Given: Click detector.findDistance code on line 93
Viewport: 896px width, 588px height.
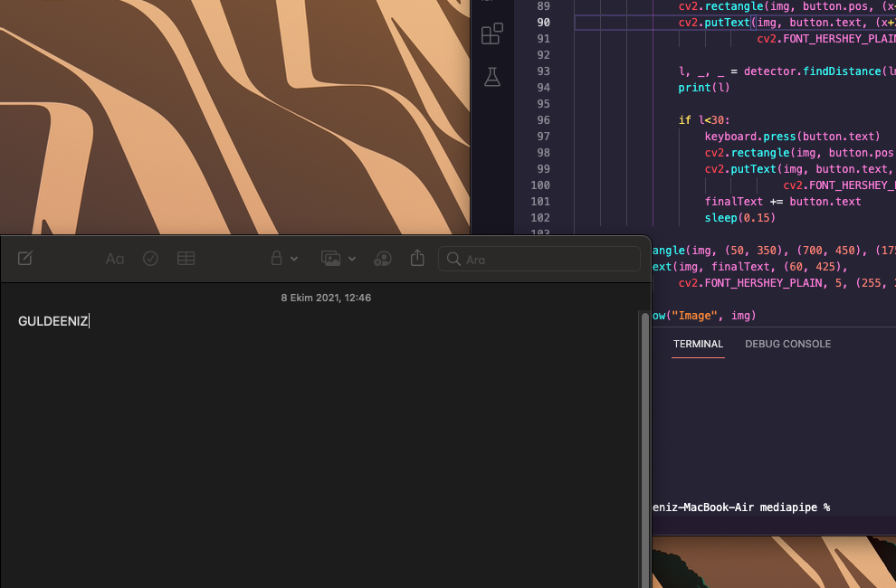Looking at the screenshot, I should (819, 71).
